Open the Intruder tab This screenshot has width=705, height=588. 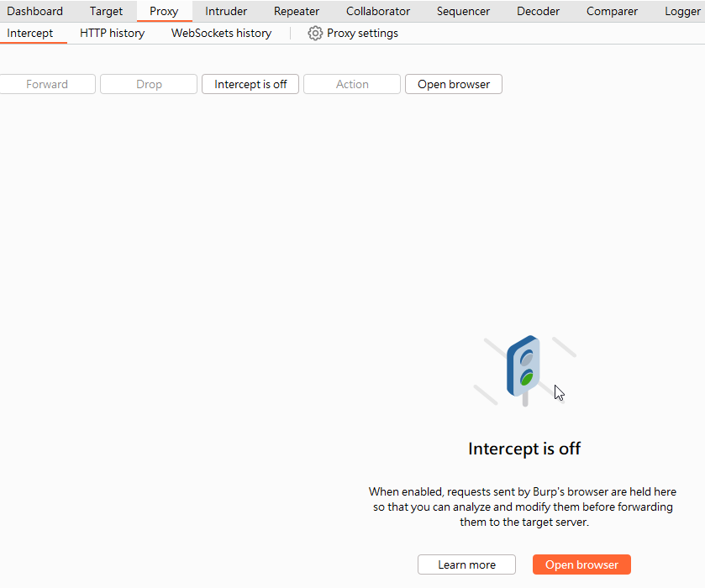226,11
